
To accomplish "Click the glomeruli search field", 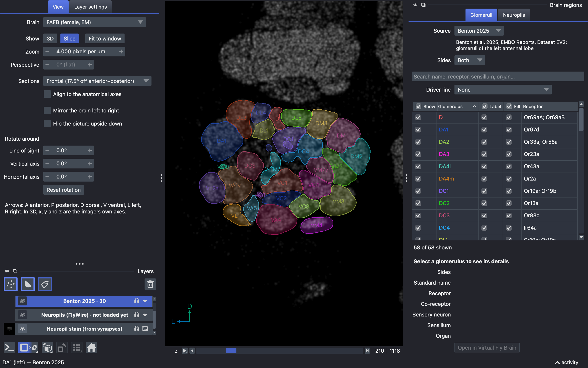I will pyautogui.click(x=498, y=76).
